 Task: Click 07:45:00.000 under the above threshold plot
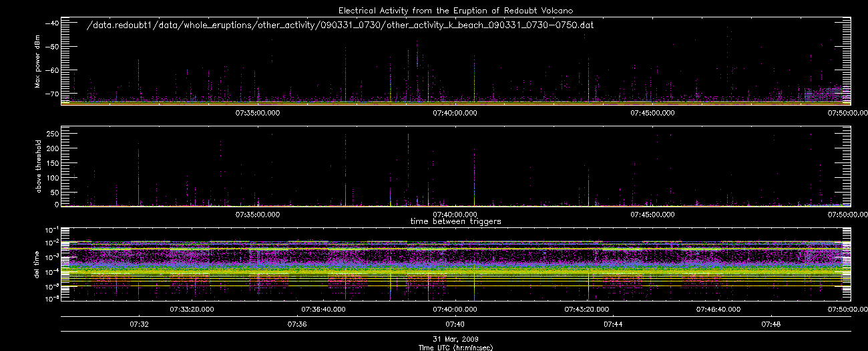(652, 215)
